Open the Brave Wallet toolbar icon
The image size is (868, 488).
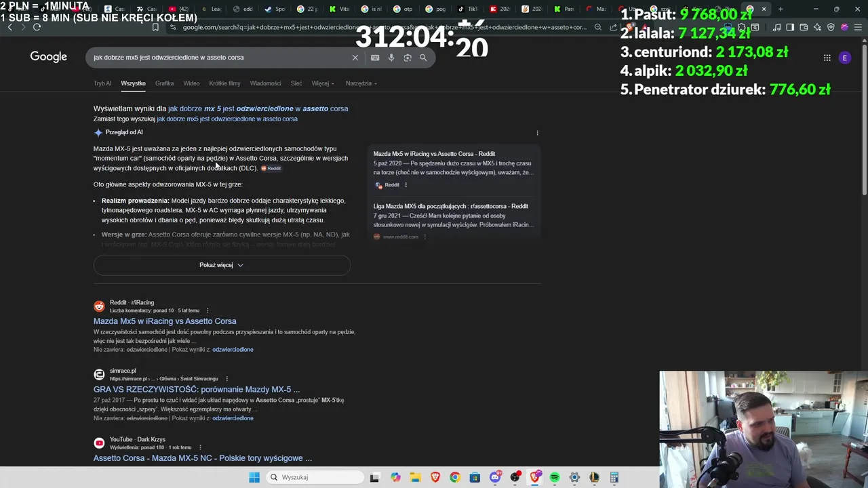[x=804, y=27]
